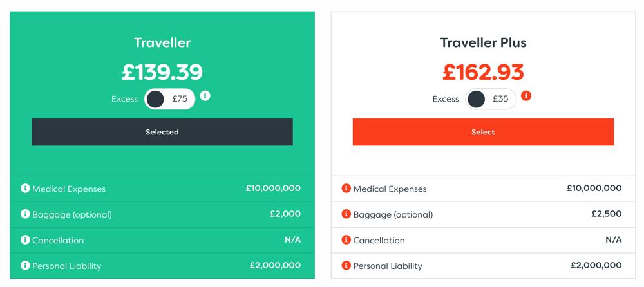This screenshot has width=644, height=287.
Task: Click the Traveller plan title
Action: (x=162, y=42)
